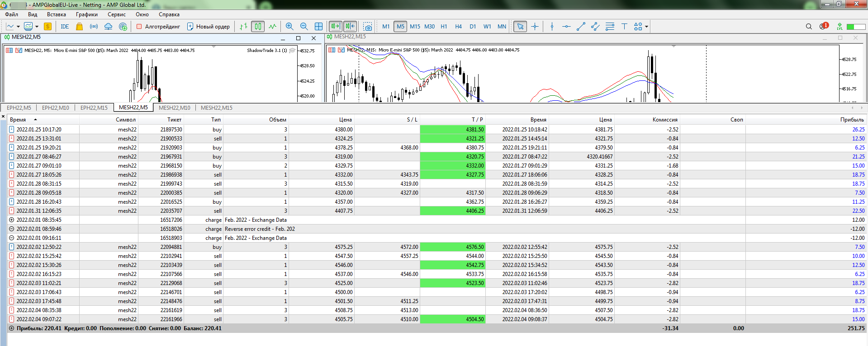Open search with the magnifier icon
This screenshot has height=346, width=868.
[x=809, y=27]
